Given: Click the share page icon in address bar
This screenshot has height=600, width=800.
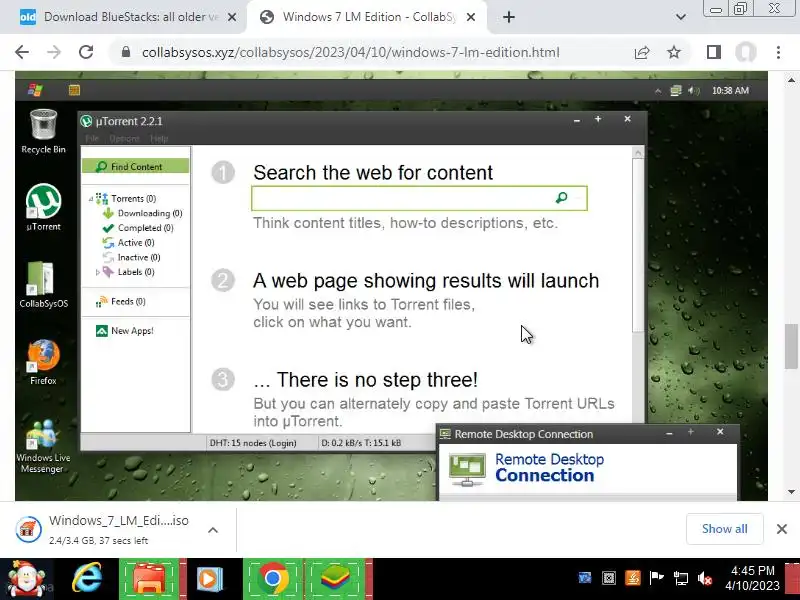Looking at the screenshot, I should coord(642,52).
